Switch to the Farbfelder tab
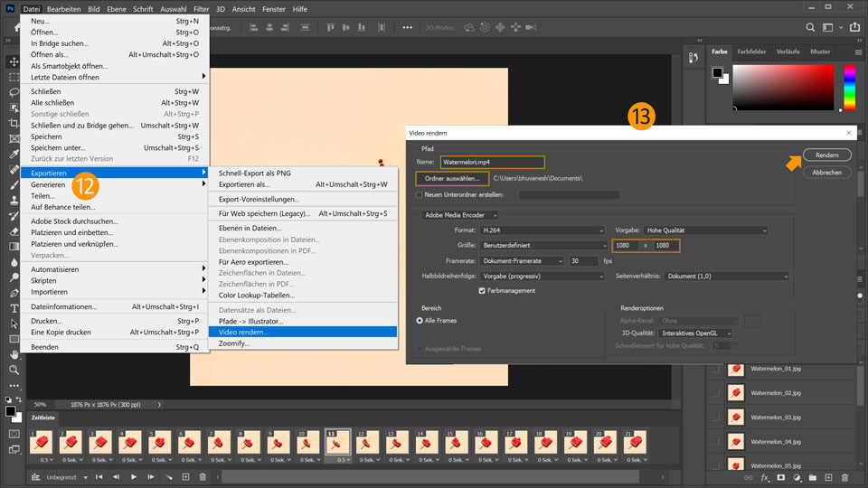868x488 pixels. click(750, 52)
